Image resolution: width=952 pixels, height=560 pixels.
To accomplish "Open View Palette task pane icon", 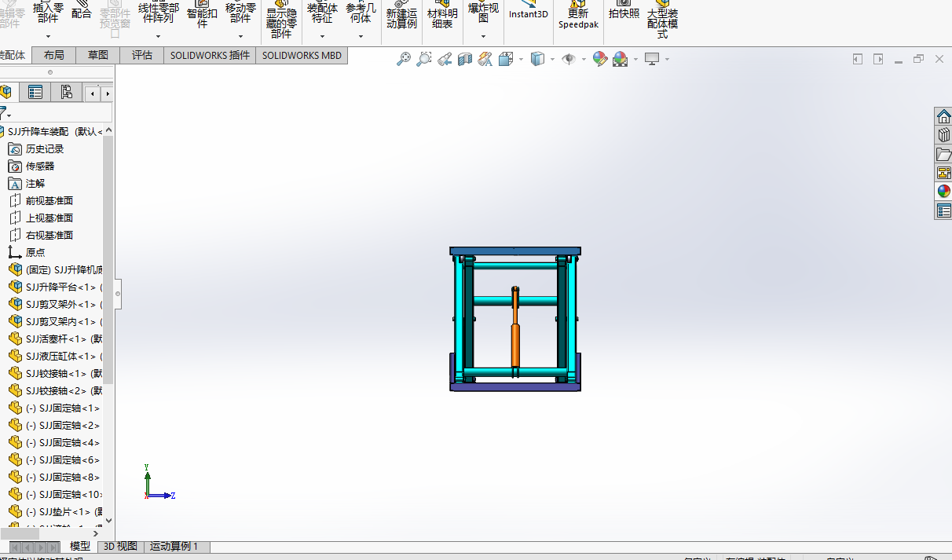I will pos(943,173).
